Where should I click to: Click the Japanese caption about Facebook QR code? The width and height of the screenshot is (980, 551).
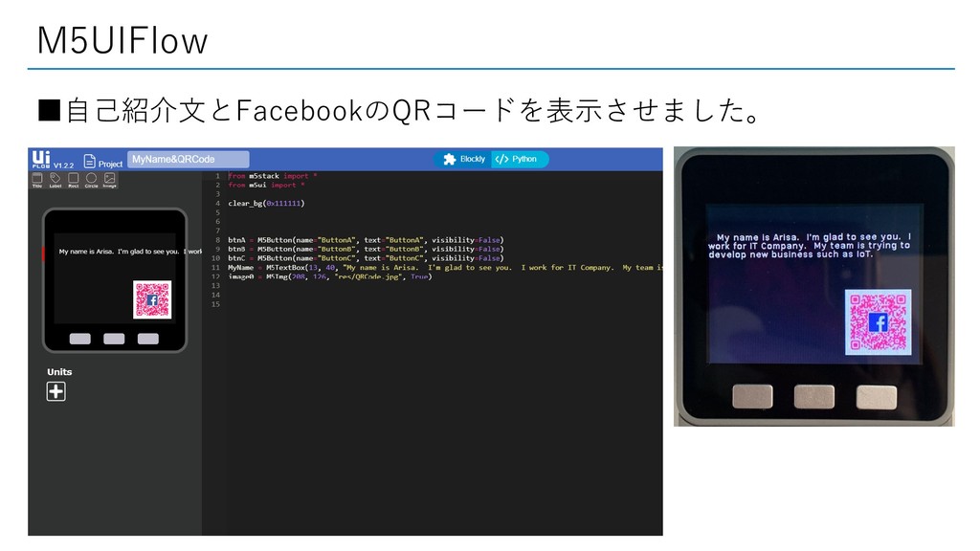pos(399,110)
